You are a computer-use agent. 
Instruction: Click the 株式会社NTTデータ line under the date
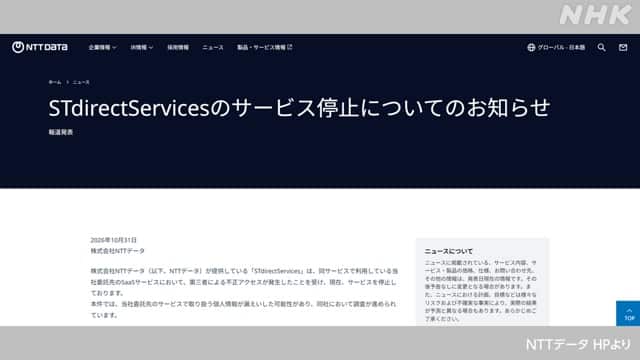pos(118,251)
